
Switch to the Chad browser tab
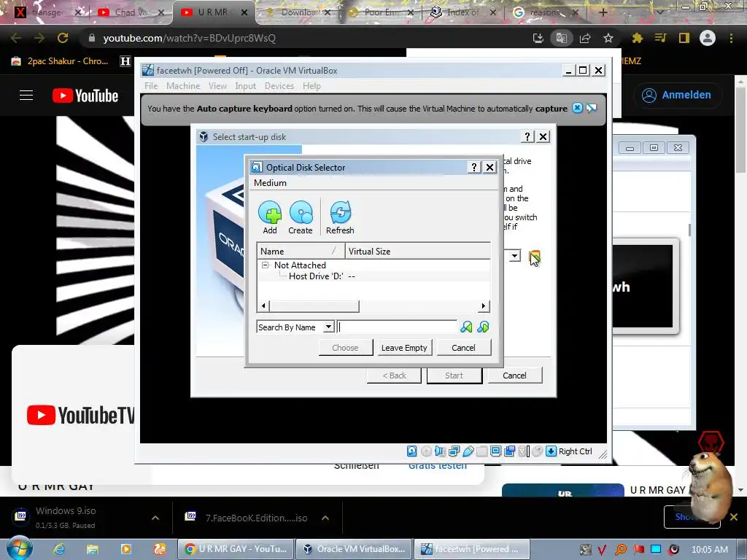pos(131,12)
